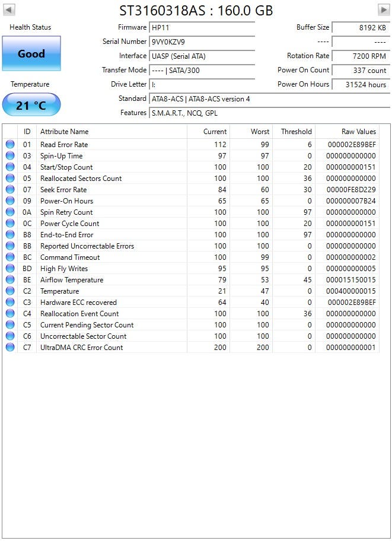Click status icon for End-to-End Error
The width and height of the screenshot is (392, 541).
click(10, 235)
